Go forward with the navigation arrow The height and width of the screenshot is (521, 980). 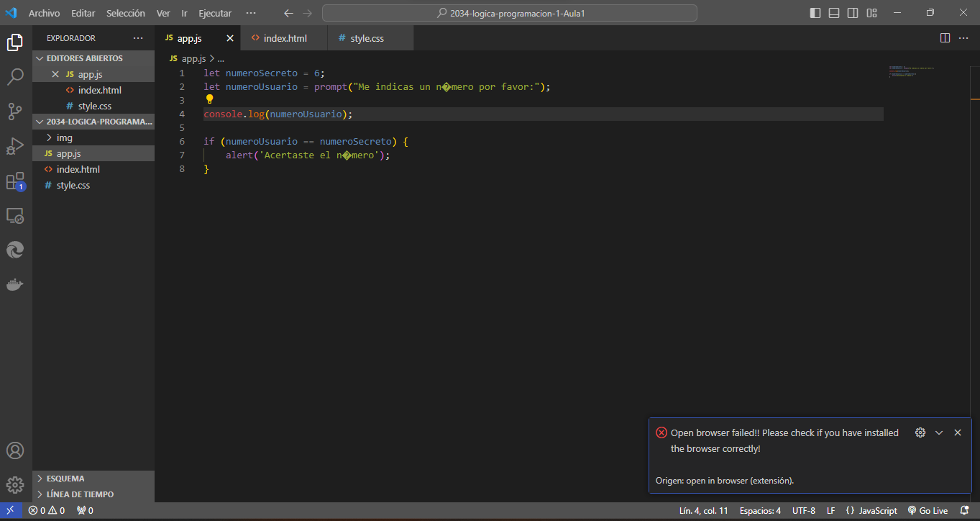tap(308, 13)
